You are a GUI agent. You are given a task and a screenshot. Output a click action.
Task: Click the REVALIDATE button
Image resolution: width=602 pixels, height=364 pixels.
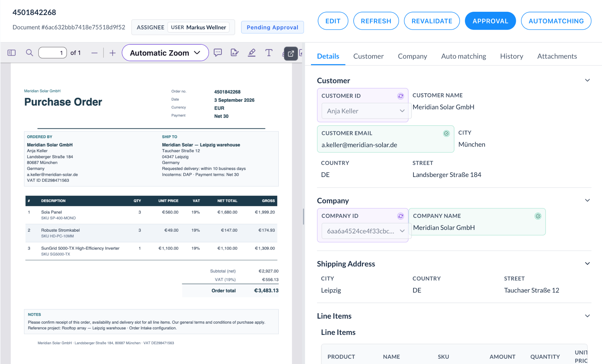click(432, 21)
